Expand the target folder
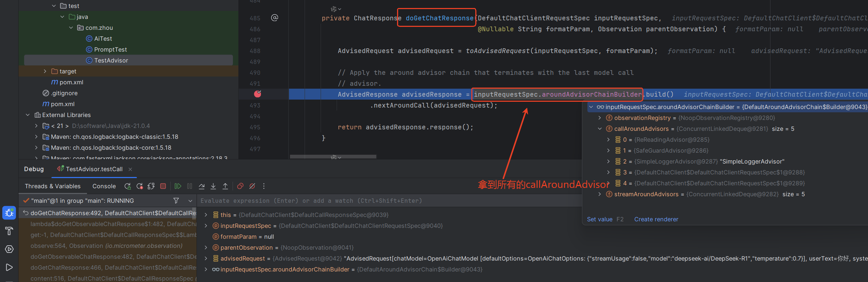 coord(45,71)
